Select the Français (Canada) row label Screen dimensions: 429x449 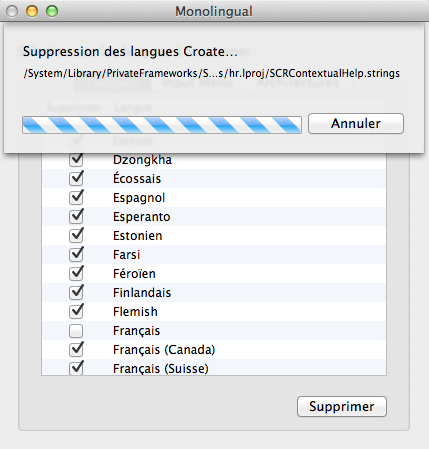click(164, 350)
